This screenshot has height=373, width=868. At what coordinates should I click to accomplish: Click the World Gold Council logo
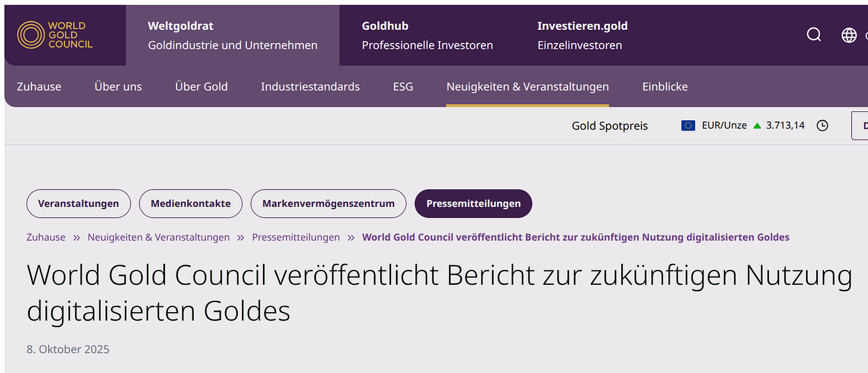click(x=55, y=35)
